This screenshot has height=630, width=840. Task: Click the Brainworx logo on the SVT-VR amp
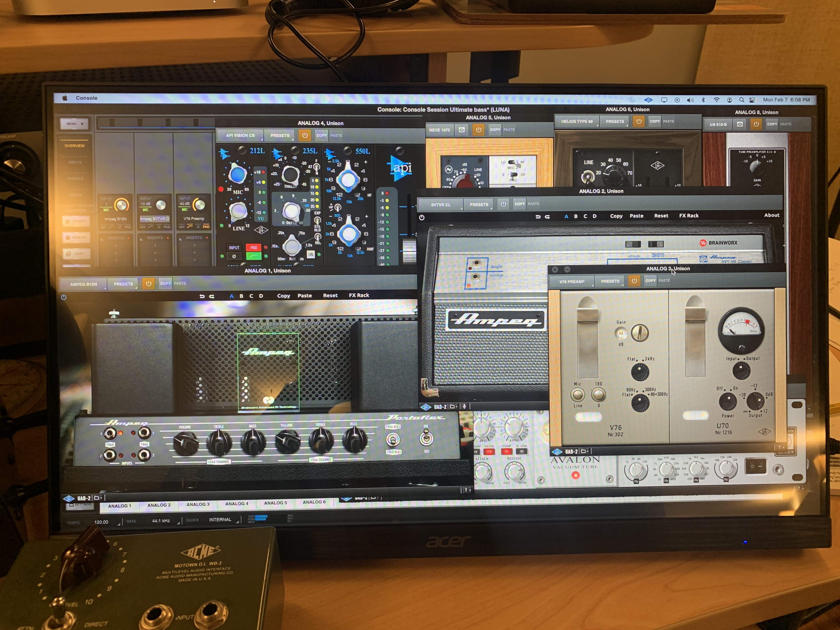tap(719, 243)
